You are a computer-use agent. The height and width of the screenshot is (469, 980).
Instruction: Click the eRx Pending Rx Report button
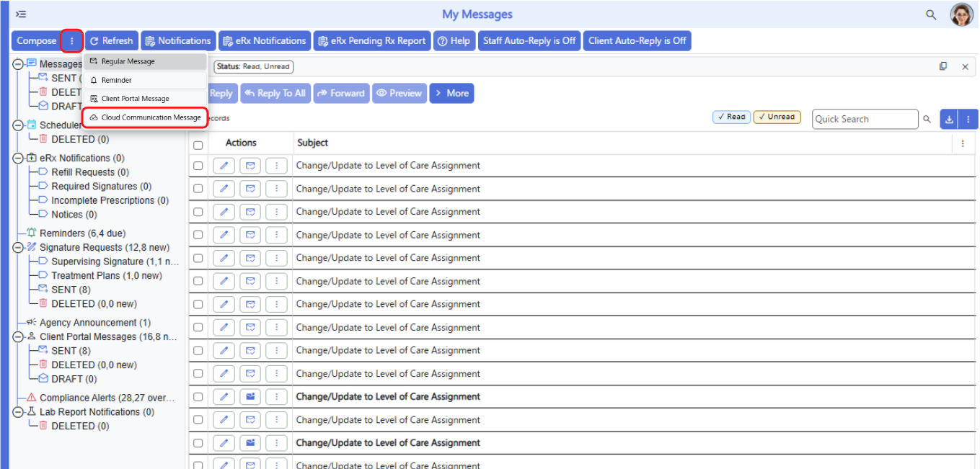tap(372, 41)
